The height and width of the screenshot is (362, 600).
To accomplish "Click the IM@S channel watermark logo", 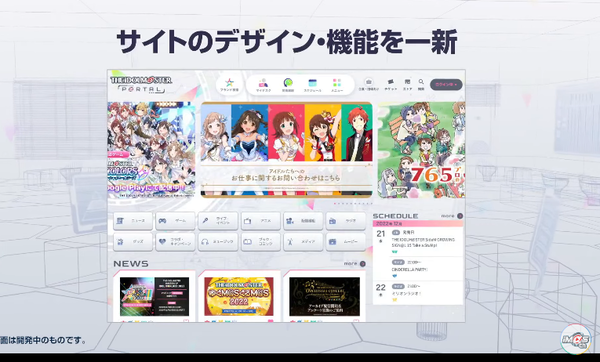I will [x=576, y=339].
